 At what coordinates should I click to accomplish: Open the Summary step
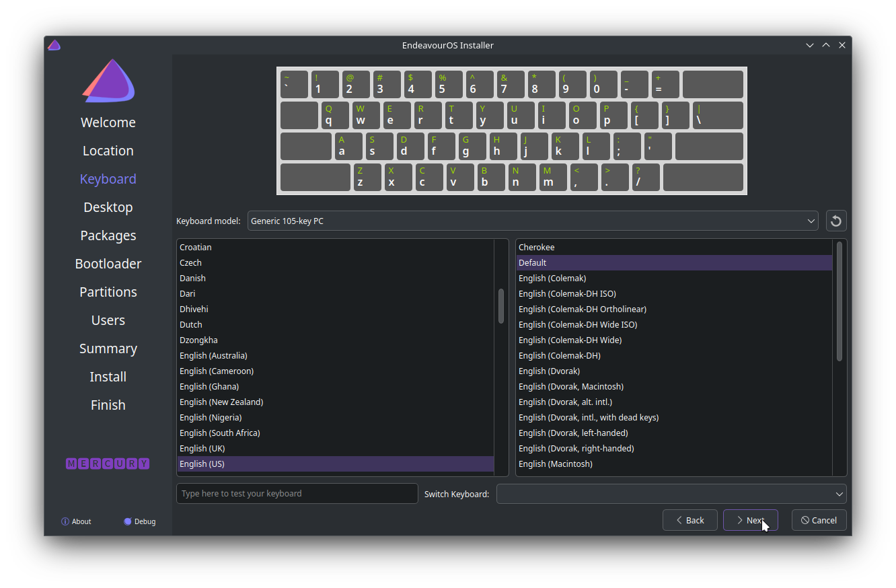pos(108,348)
